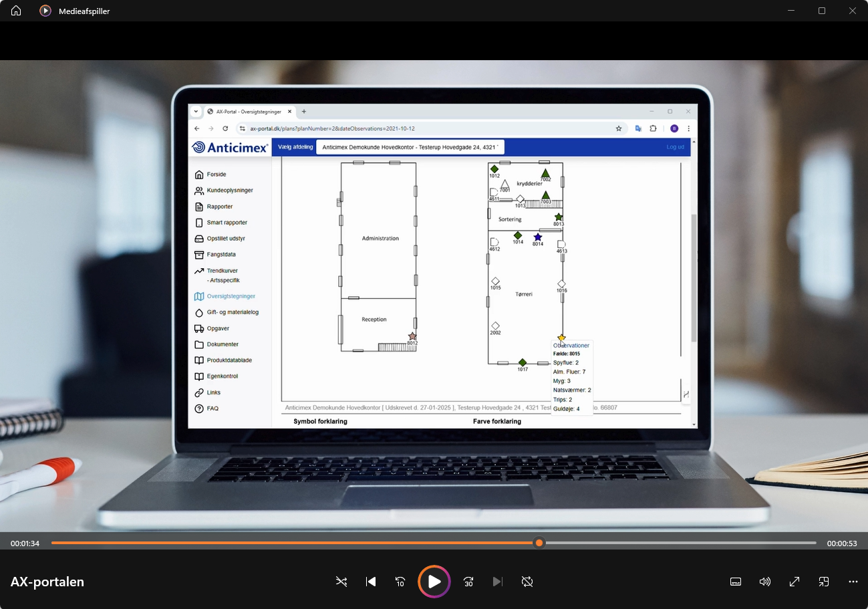The image size is (868, 609).
Task: Open the Vælg afdeling department selector
Action: pos(410,147)
